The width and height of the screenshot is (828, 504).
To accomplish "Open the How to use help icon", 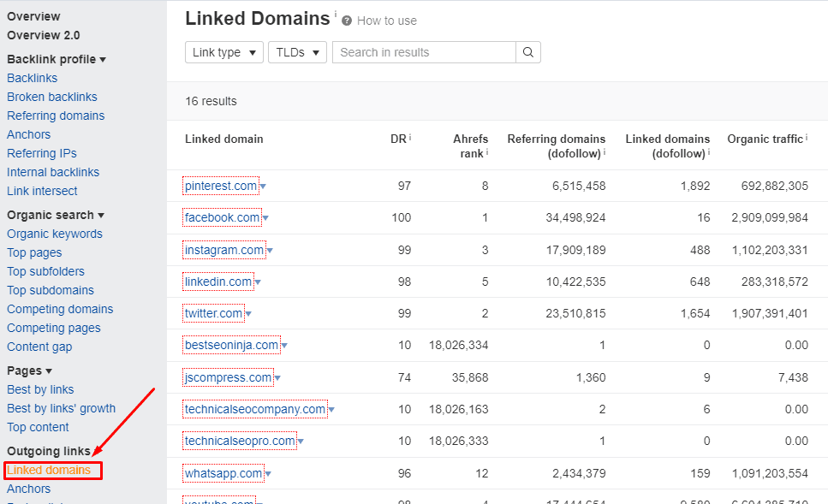I will pos(347,21).
